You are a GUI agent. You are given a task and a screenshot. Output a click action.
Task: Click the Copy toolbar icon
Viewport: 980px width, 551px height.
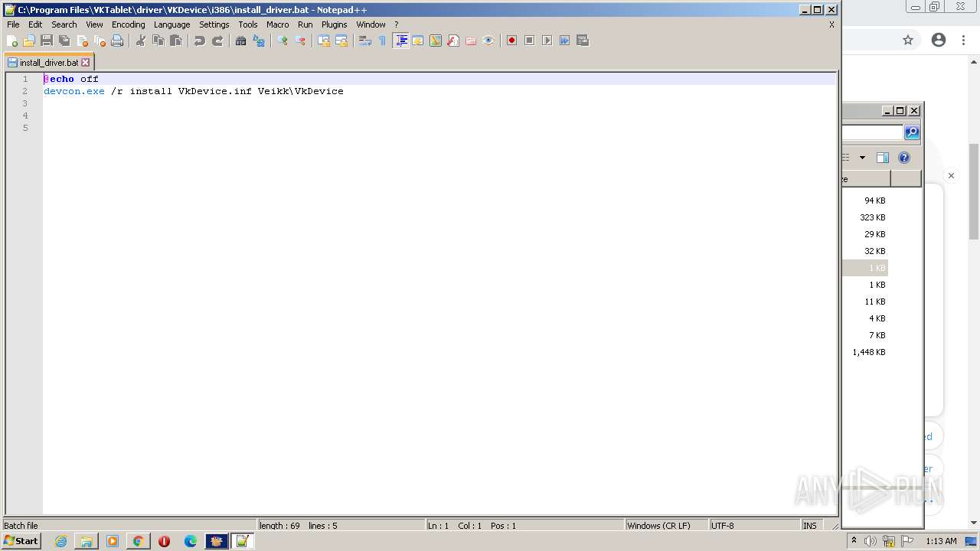coord(158,41)
